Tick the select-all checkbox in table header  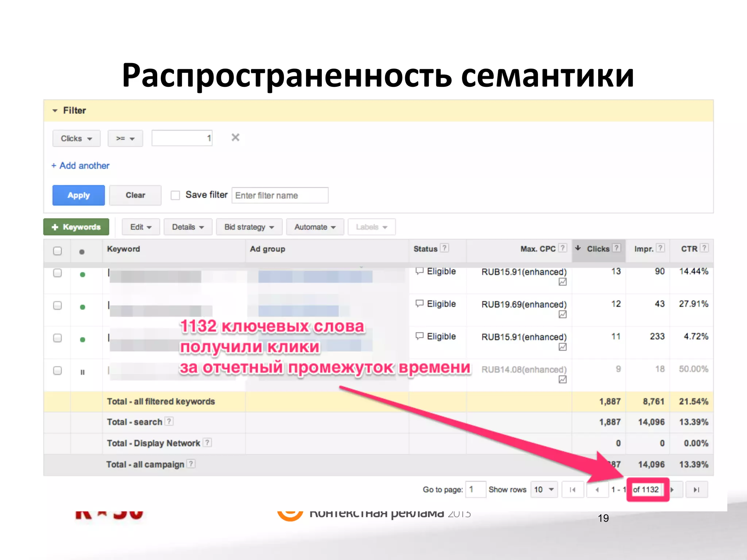click(57, 251)
